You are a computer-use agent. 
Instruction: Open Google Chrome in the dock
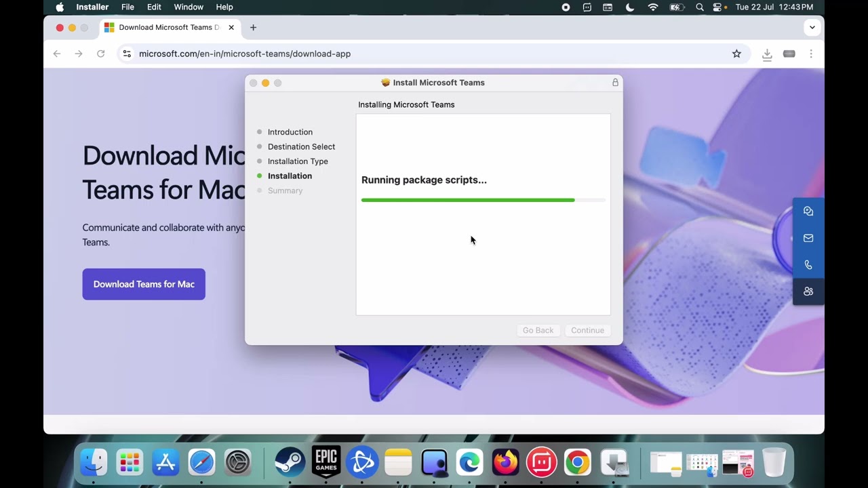[x=577, y=463]
